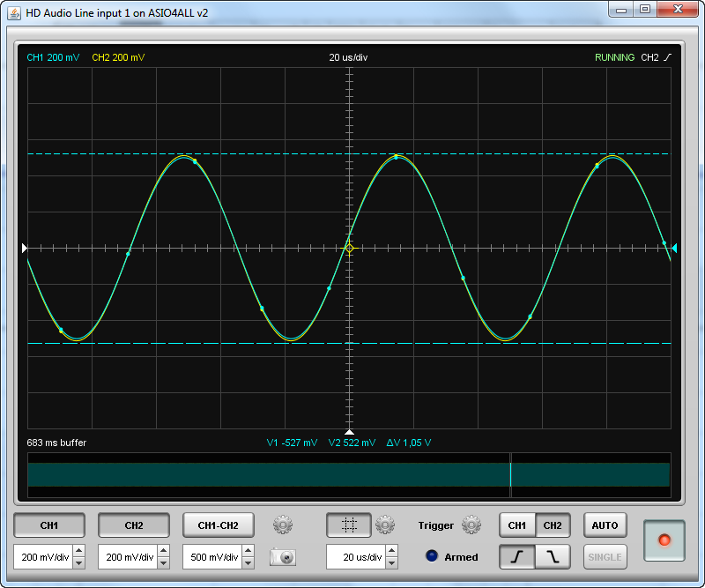Select CH1 as trigger source
705x588 pixels.
[517, 525]
